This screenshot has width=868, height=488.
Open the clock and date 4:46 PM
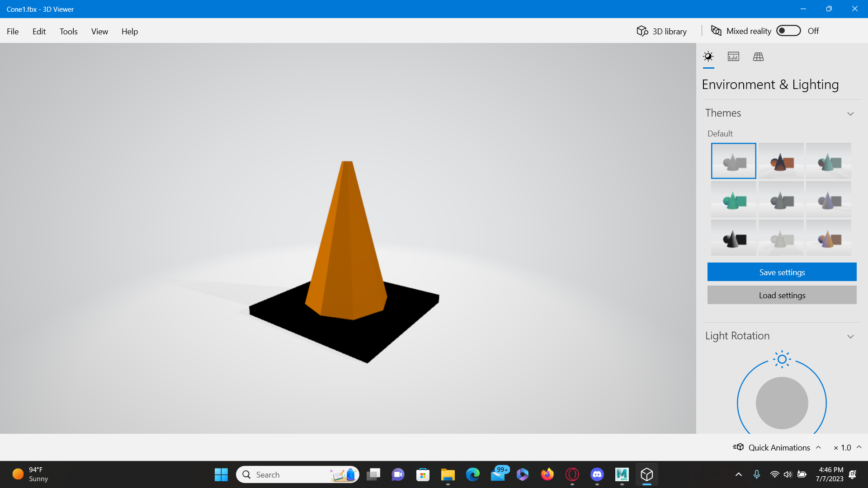coord(830,474)
